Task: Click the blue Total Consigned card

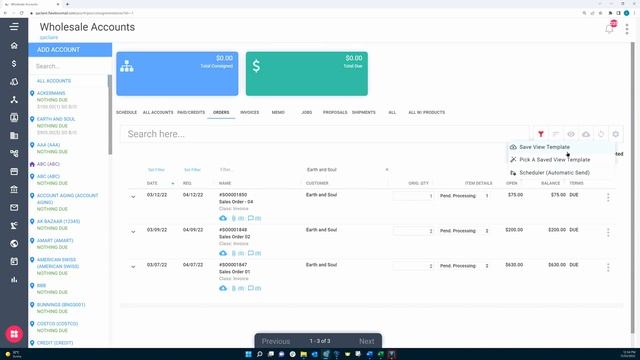Action: coord(177,74)
